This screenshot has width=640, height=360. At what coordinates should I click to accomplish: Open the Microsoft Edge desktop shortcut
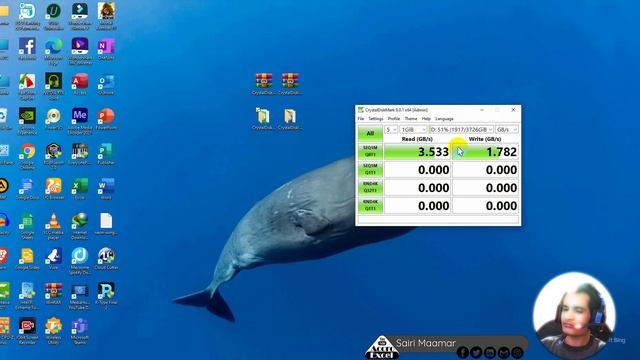[53, 51]
